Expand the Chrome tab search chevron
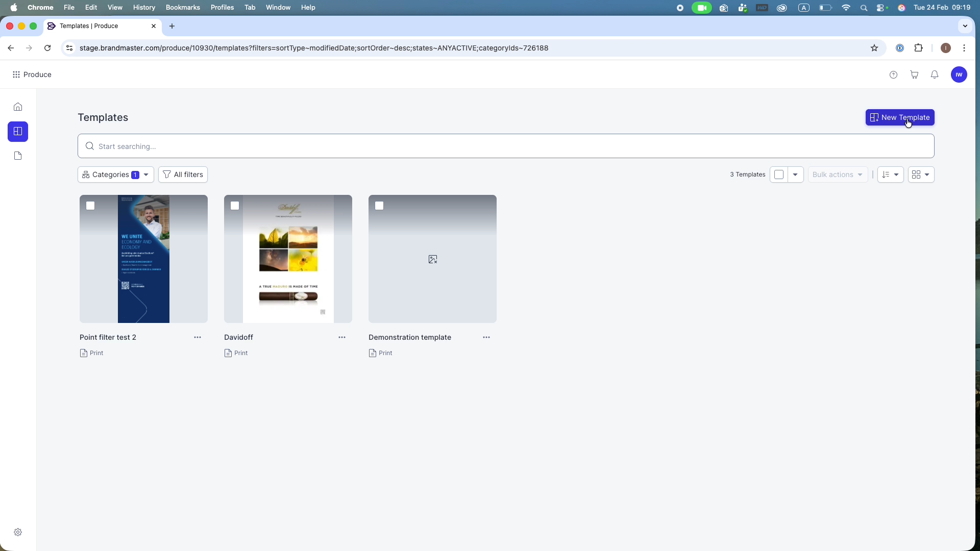The width and height of the screenshot is (980, 551). 965,26
